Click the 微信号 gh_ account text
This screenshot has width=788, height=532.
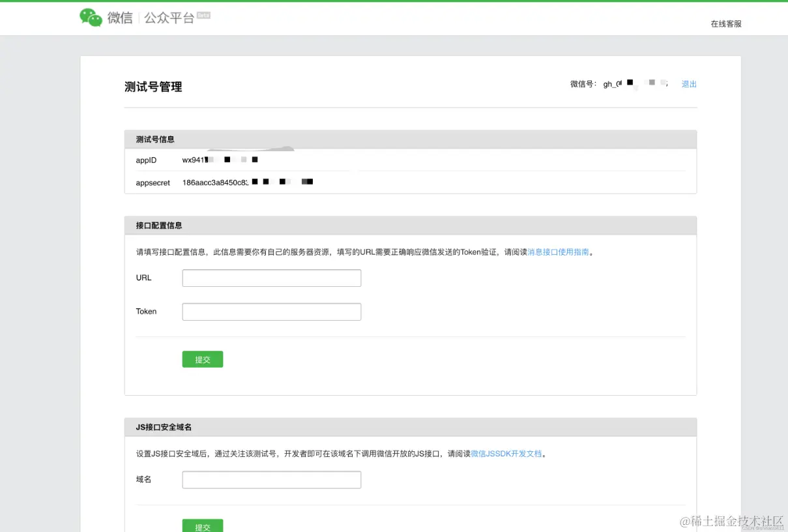click(x=619, y=84)
